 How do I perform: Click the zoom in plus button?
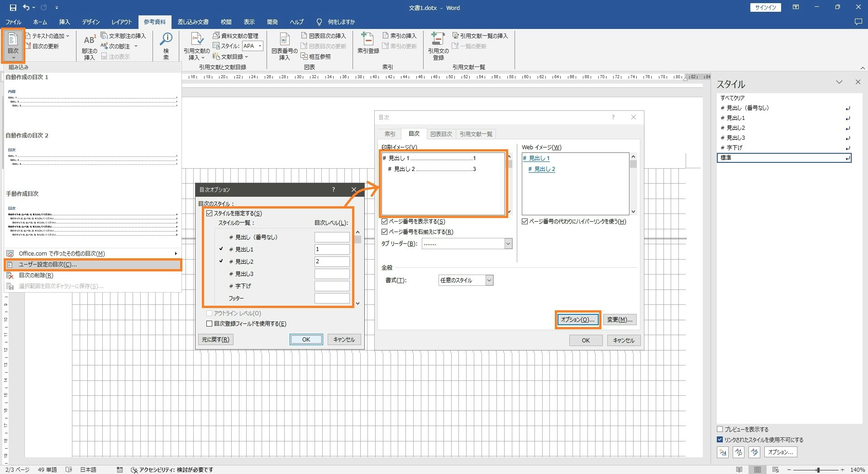(x=843, y=470)
